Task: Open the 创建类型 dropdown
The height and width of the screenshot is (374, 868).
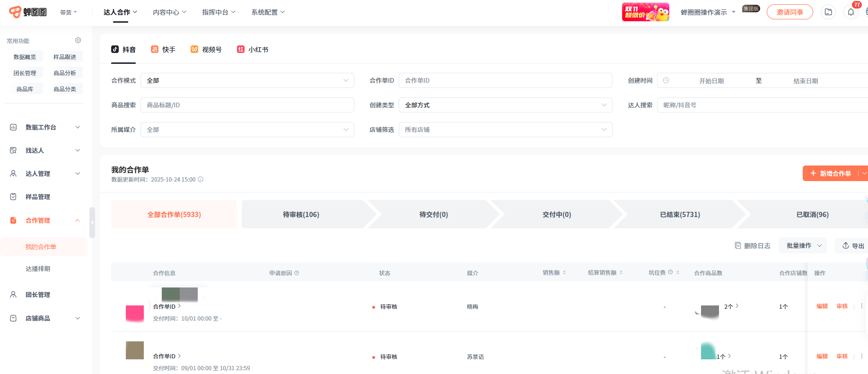Action: [x=505, y=105]
